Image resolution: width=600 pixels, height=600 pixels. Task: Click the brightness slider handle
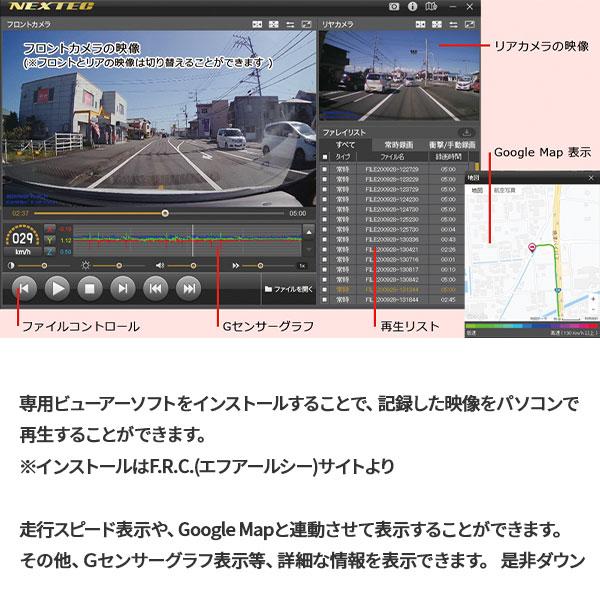(x=119, y=266)
